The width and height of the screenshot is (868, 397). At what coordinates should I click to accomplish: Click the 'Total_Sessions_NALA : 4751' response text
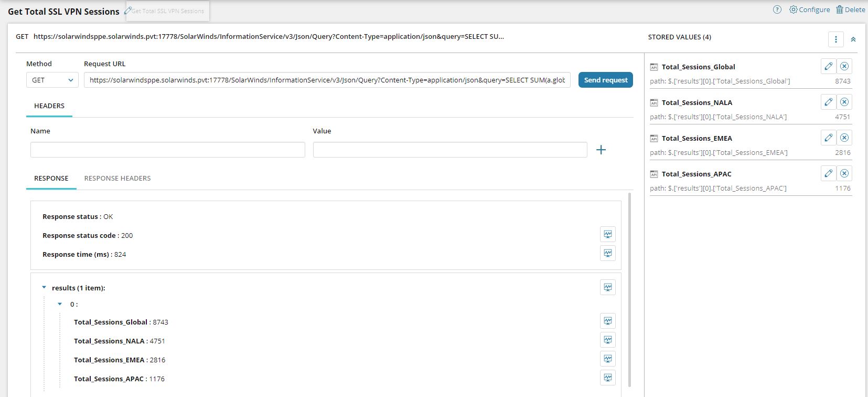click(x=120, y=341)
